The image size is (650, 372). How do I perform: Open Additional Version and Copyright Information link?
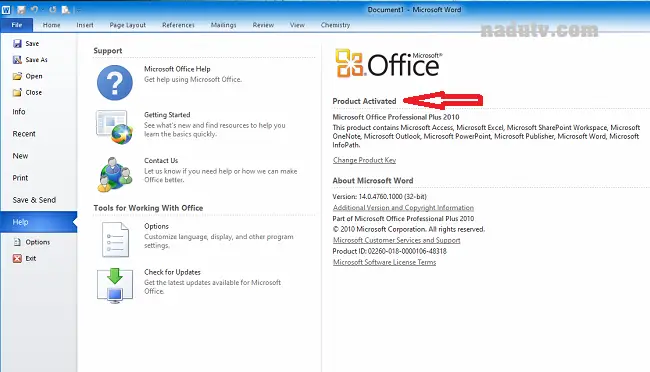coord(403,208)
